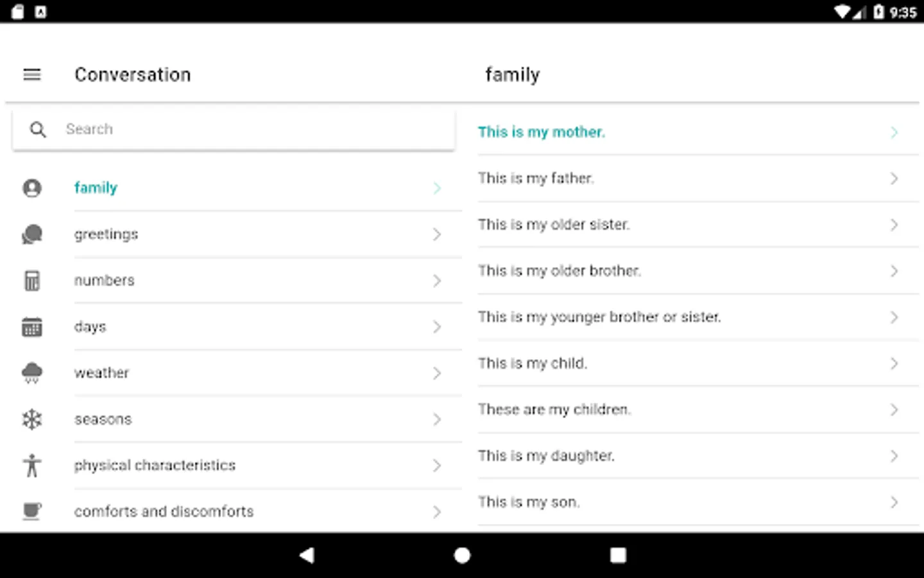Open chevron for 'This is my father.'

894,179
